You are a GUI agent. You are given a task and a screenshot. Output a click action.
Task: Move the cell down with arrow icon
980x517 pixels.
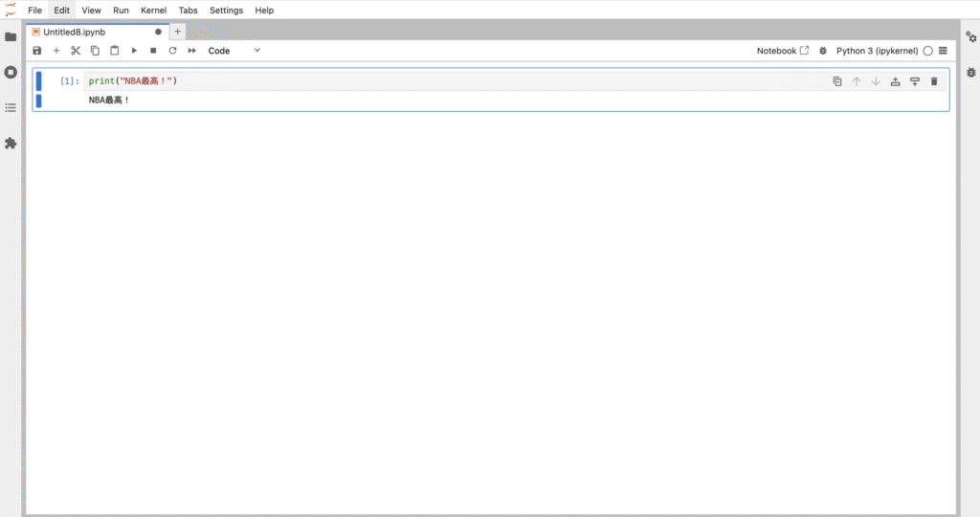[x=877, y=81]
